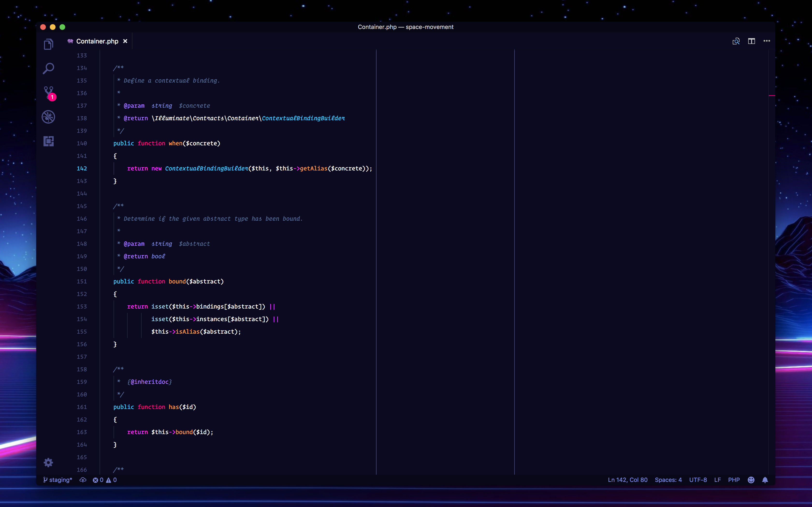Select the Container.php editor tab
This screenshot has width=812, height=507.
[x=97, y=41]
